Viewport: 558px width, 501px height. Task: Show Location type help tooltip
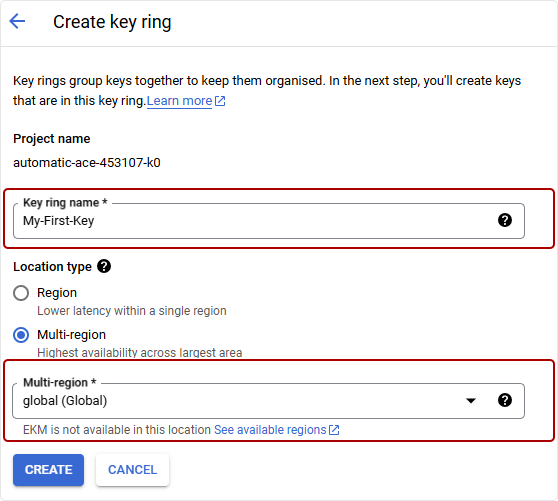104,266
